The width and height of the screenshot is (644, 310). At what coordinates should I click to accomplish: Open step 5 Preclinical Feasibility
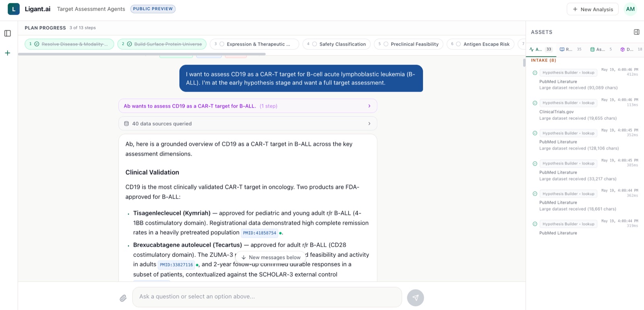pyautogui.click(x=409, y=44)
